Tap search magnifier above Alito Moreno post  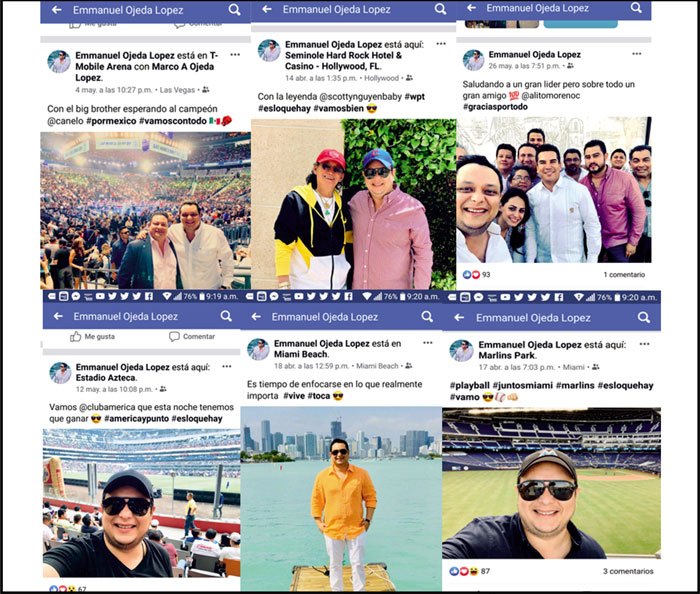(636, 8)
